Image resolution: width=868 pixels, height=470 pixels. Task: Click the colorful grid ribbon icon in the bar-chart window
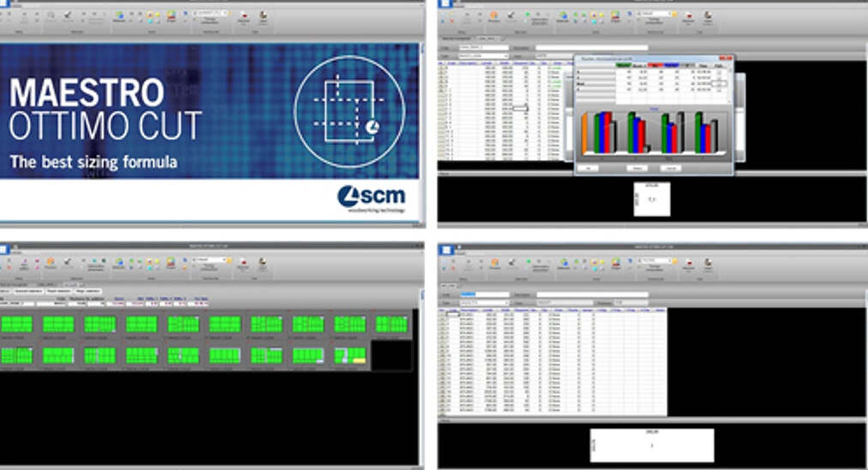pos(615,16)
